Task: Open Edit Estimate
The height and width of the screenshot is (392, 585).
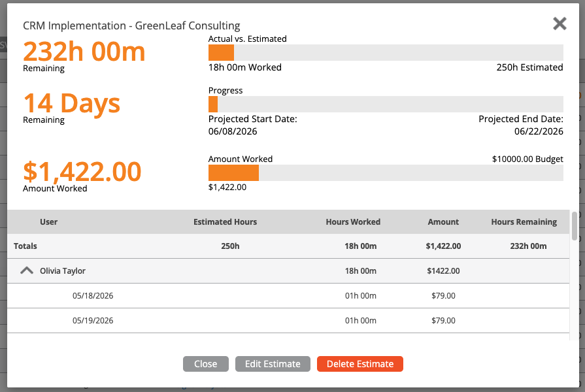Action: (273, 364)
